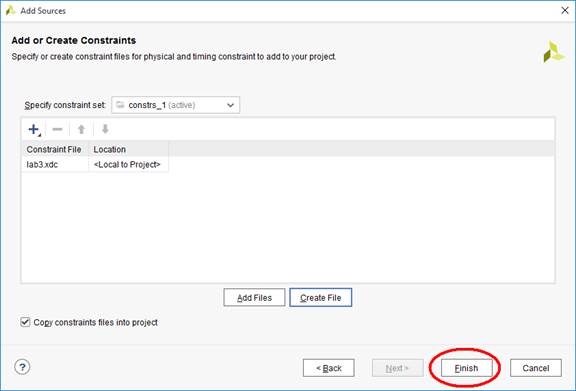Click the Vivado logo in title bar
The image size is (576, 391).
coord(10,10)
